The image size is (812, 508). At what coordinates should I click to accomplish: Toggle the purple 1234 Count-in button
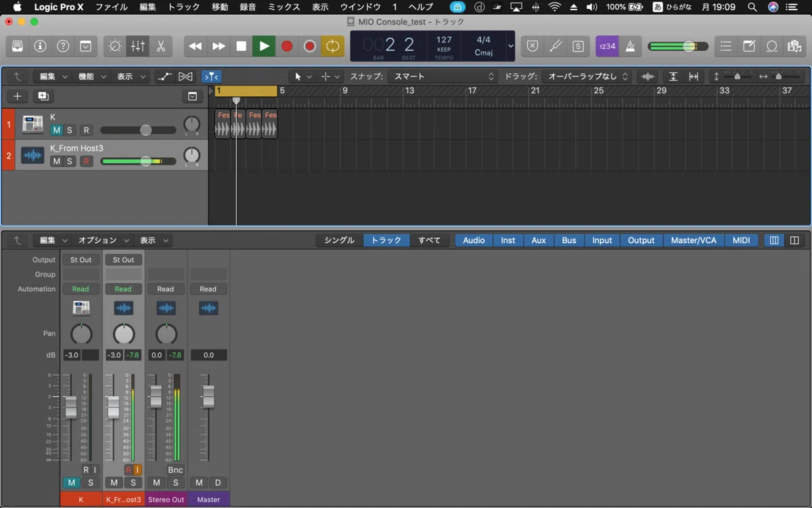pos(607,46)
